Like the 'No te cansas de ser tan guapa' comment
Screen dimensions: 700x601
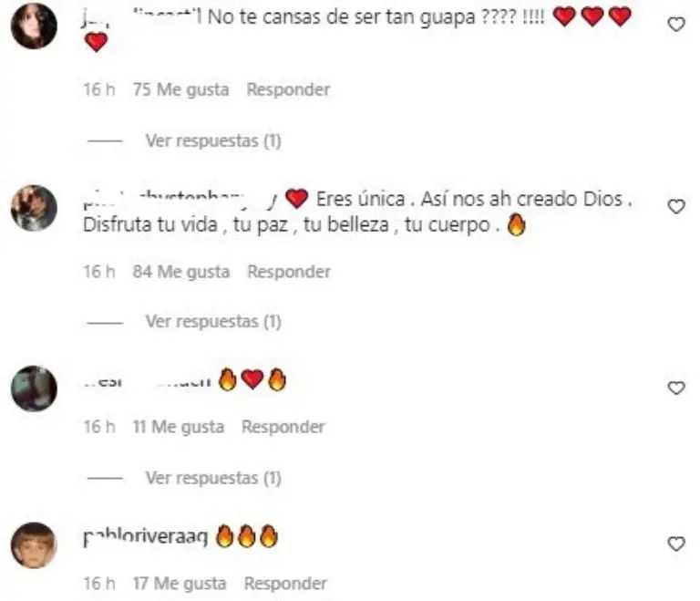pyautogui.click(x=676, y=25)
